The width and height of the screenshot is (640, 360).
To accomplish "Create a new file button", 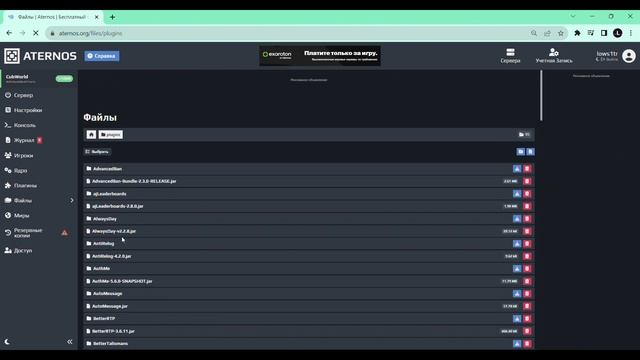I will click(530, 152).
